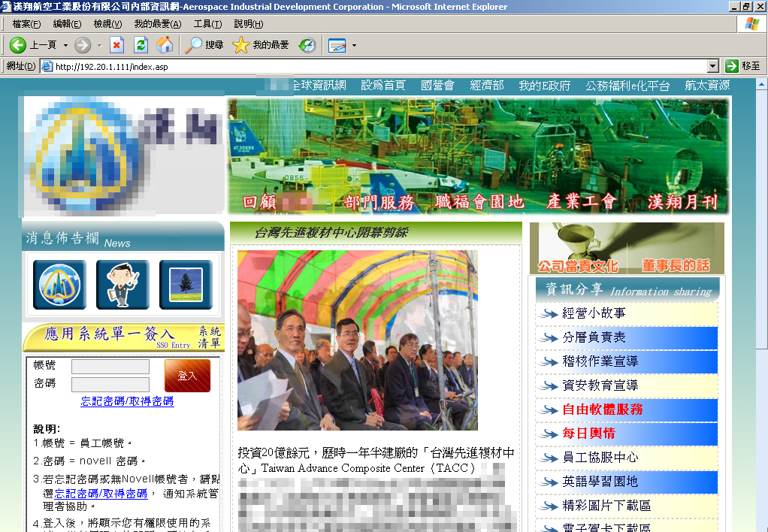768x532 pixels.
Task: Click the 帳號 account input field
Action: pos(110,367)
